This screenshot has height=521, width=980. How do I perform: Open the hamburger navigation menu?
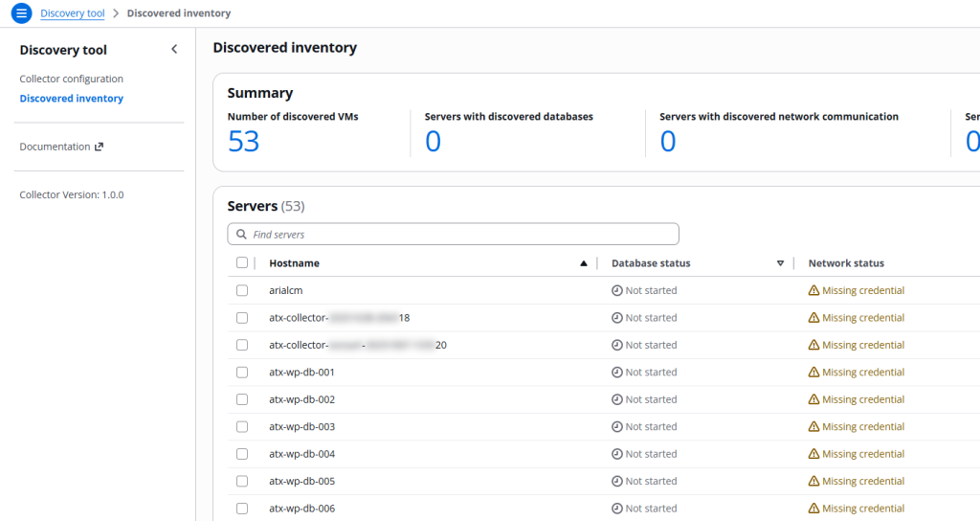pyautogui.click(x=21, y=13)
